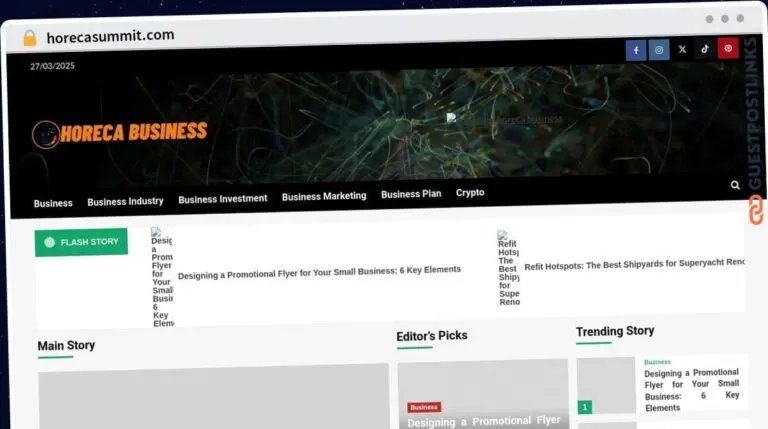Image resolution: width=768 pixels, height=429 pixels.
Task: Open the Business Plan menu item
Action: 411,194
